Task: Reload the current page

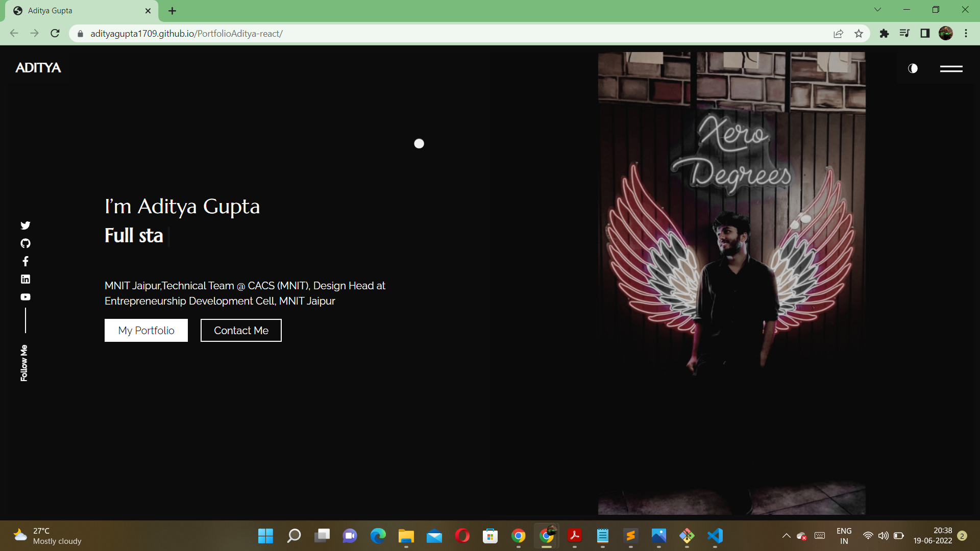Action: click(55, 34)
